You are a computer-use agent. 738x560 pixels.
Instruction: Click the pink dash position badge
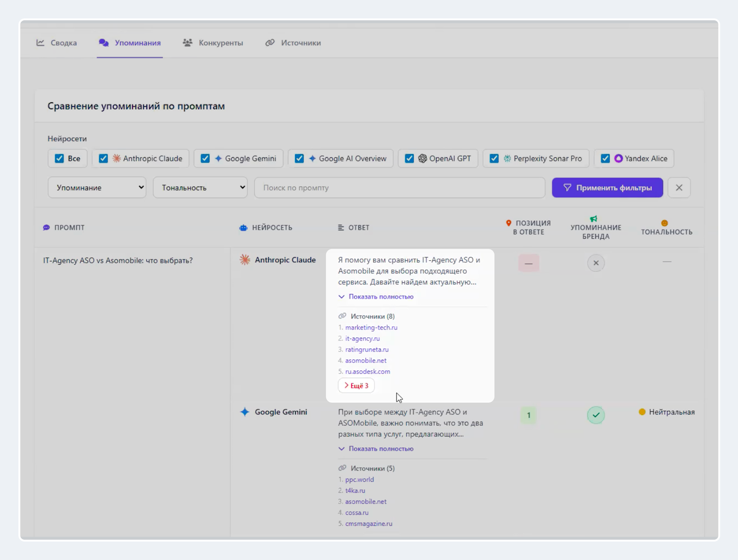[x=529, y=263]
